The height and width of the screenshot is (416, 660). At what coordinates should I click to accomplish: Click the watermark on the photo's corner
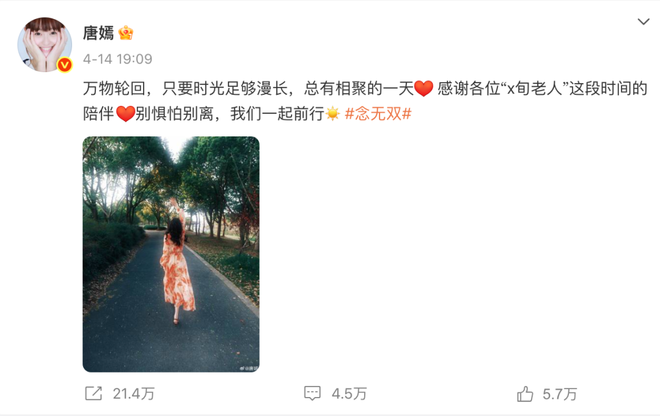[x=248, y=368]
